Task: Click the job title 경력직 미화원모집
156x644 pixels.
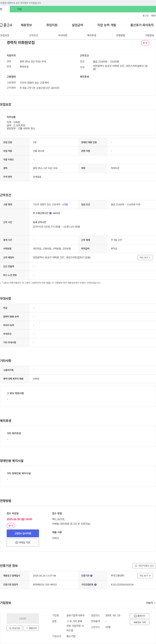Action: pos(21,42)
